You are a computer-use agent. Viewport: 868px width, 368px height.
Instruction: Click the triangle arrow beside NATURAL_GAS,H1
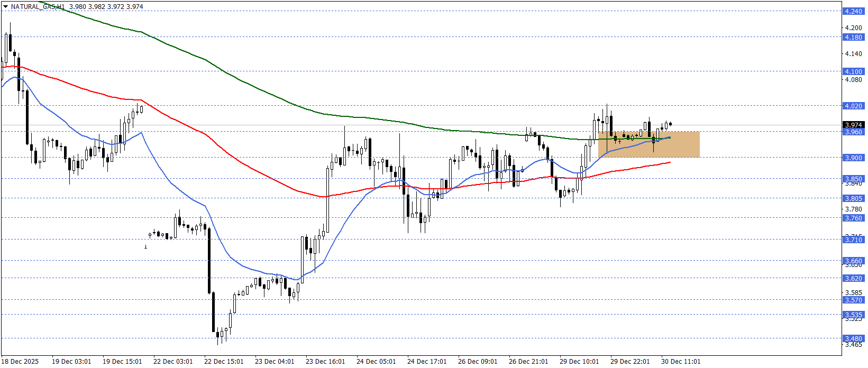pos(6,7)
